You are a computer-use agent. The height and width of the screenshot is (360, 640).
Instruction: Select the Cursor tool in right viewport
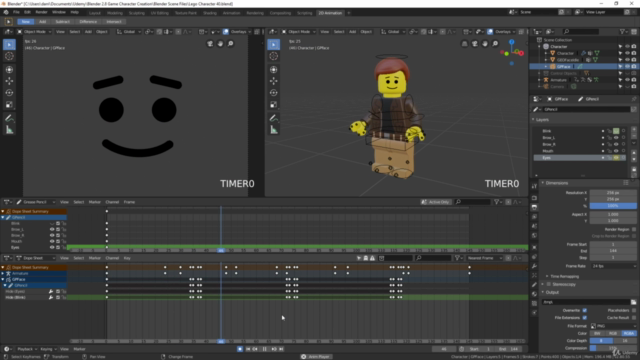[273, 56]
